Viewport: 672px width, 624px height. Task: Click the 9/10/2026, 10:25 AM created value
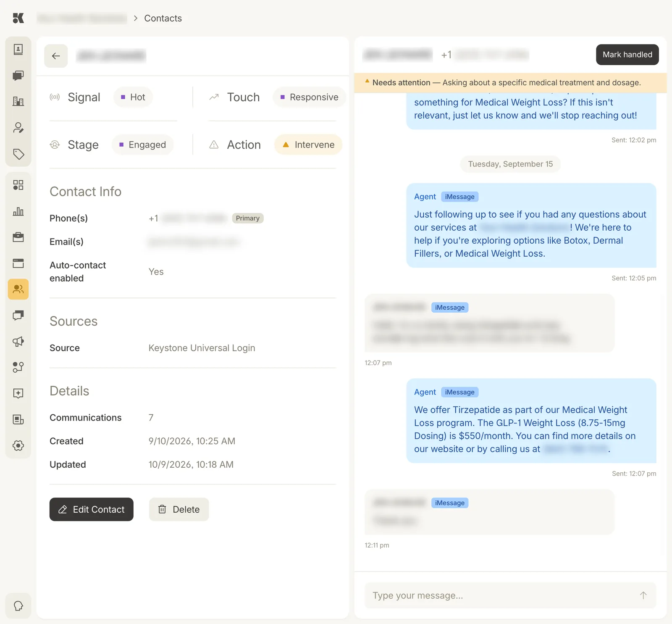coord(192,441)
